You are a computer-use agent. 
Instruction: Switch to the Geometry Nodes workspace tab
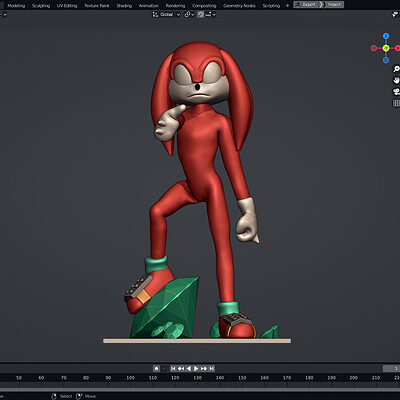pos(239,6)
